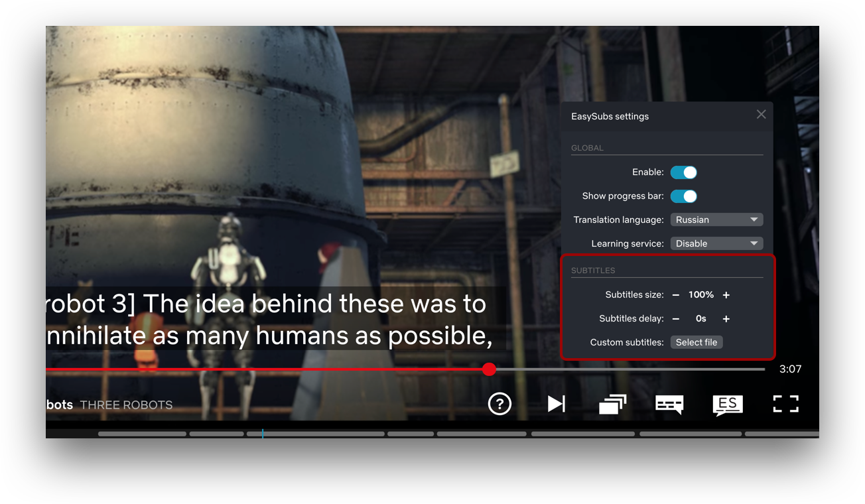Click the subtitle word 'possible,'

pos(440,337)
